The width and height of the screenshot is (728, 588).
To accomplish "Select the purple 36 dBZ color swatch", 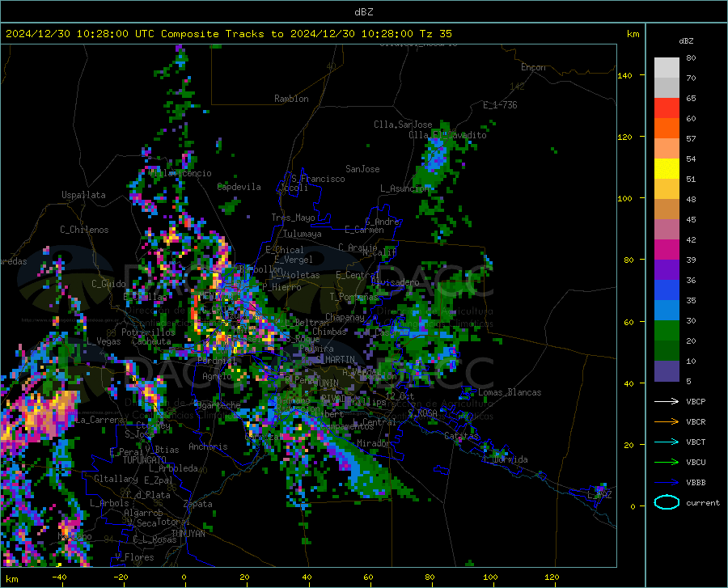I will point(667,270).
